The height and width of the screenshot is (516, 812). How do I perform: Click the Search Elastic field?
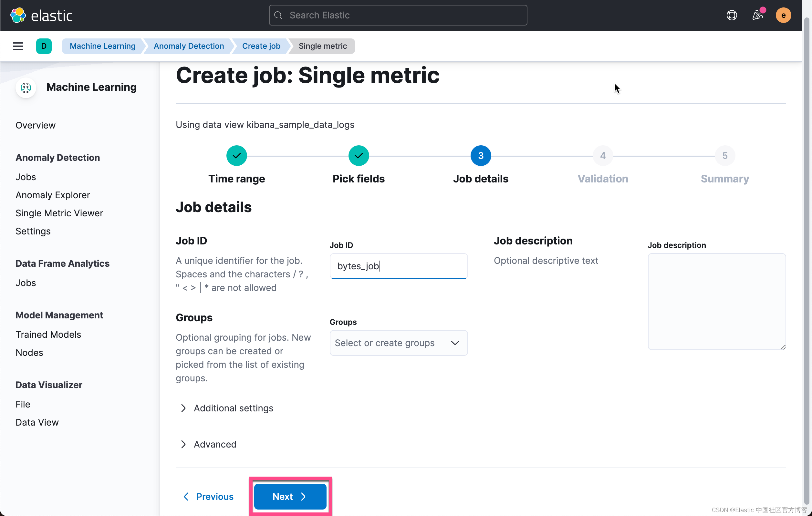click(x=398, y=15)
